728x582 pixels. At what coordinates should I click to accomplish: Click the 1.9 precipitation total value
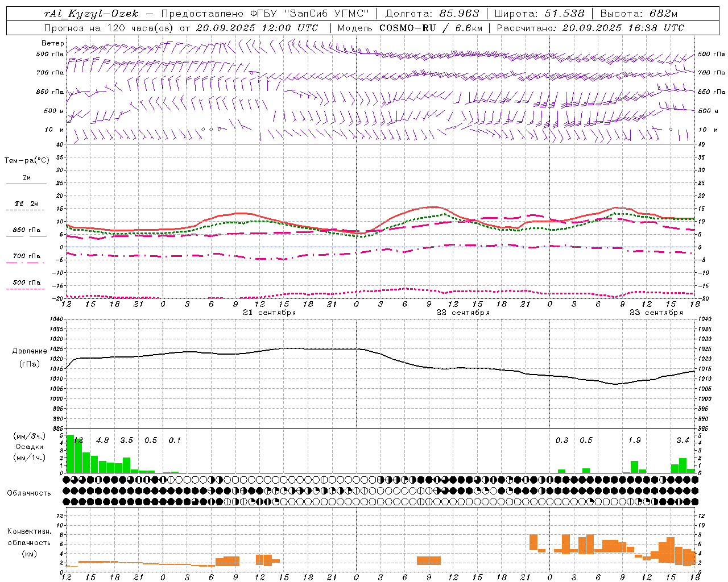(x=634, y=440)
